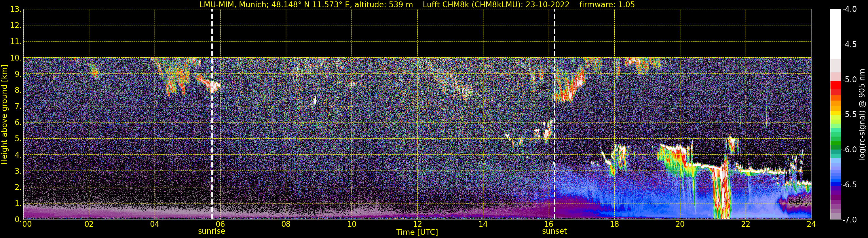
Task: Click the '-7.0' colorbar tick label
Action: coord(849,220)
